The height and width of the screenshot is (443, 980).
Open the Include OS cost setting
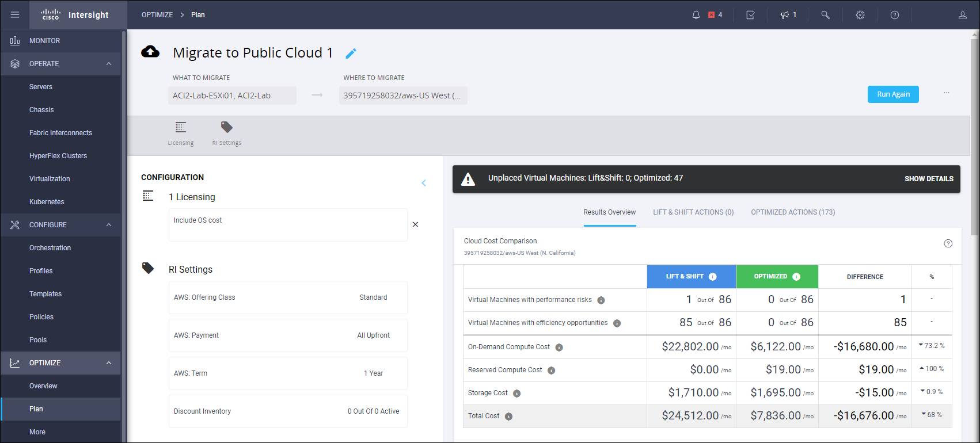288,225
